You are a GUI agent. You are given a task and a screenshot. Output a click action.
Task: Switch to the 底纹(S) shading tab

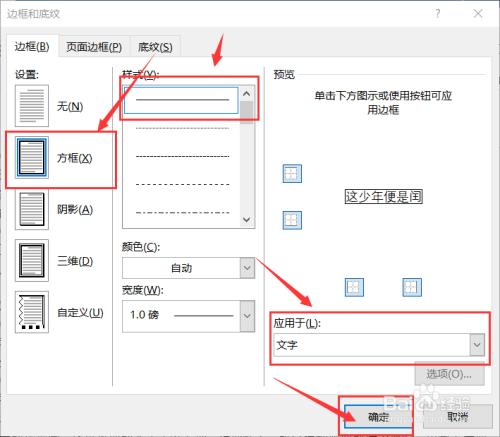155,47
